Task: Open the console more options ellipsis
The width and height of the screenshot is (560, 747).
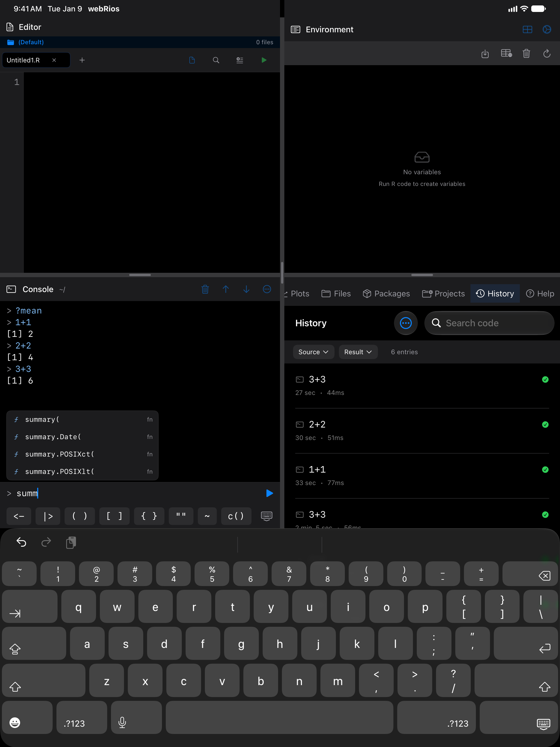Action: [x=267, y=289]
